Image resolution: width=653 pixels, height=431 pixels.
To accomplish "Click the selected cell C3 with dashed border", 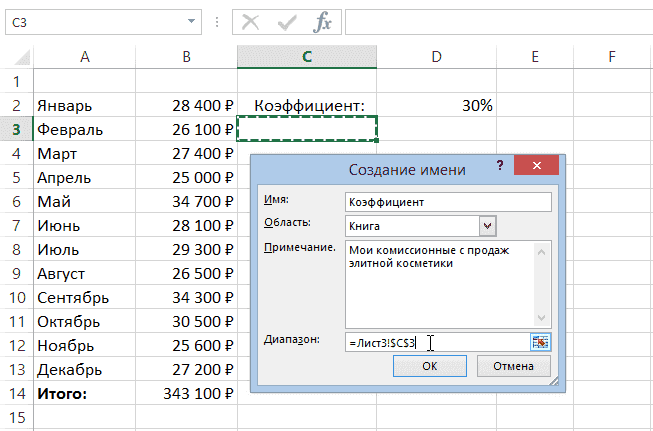I will coord(307,129).
